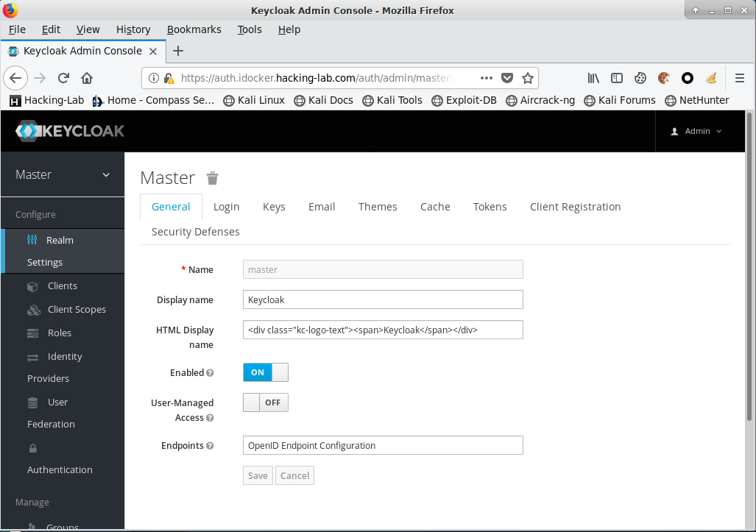Open NetHunter bookmark
This screenshot has height=532, width=756.
click(x=696, y=100)
